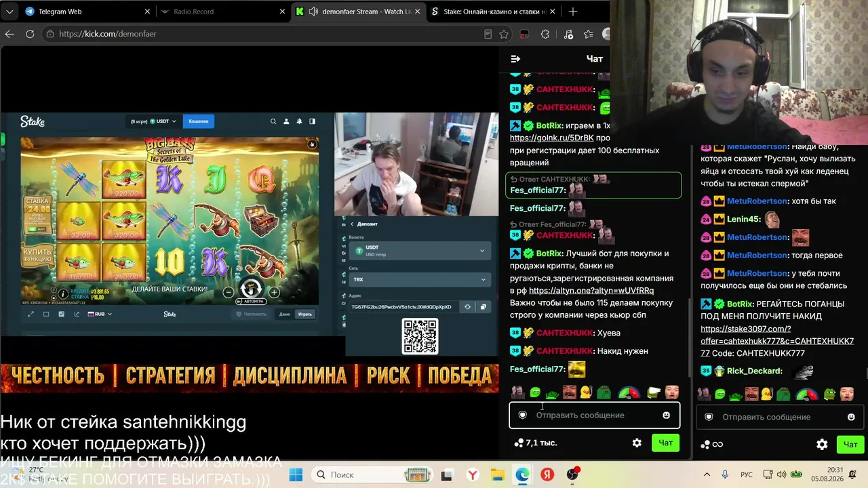Open emoji picker in right chat input

pyautogui.click(x=851, y=417)
